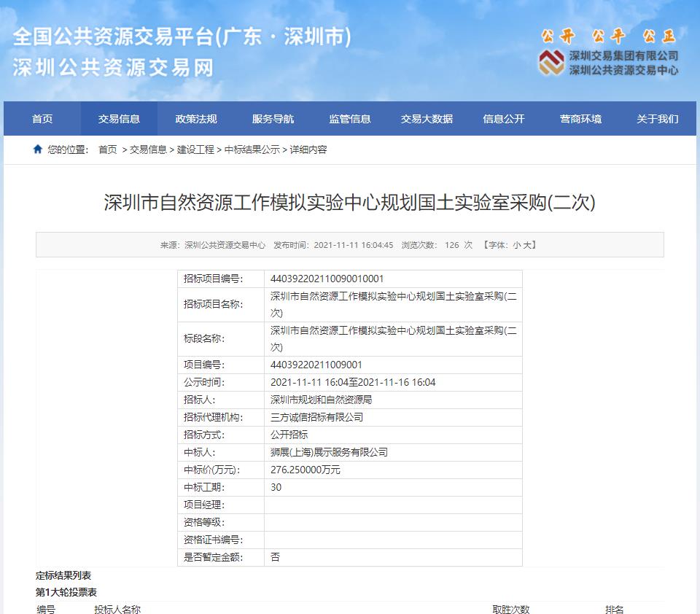Click the 资格证书编号: label

(x=214, y=540)
